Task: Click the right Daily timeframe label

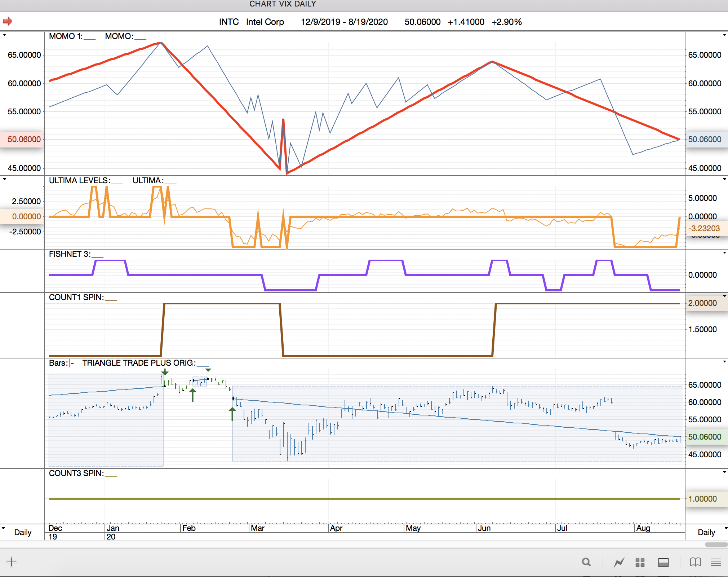Action: coord(706,532)
